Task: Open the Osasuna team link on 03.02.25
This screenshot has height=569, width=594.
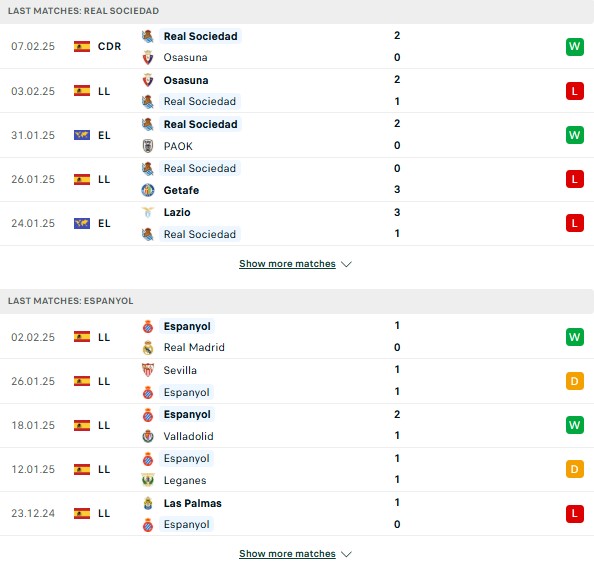Action: pos(186,80)
